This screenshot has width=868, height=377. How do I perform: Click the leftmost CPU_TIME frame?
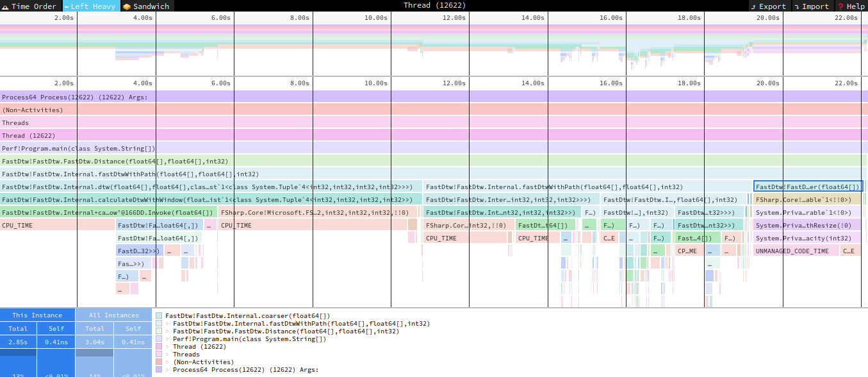58,225
